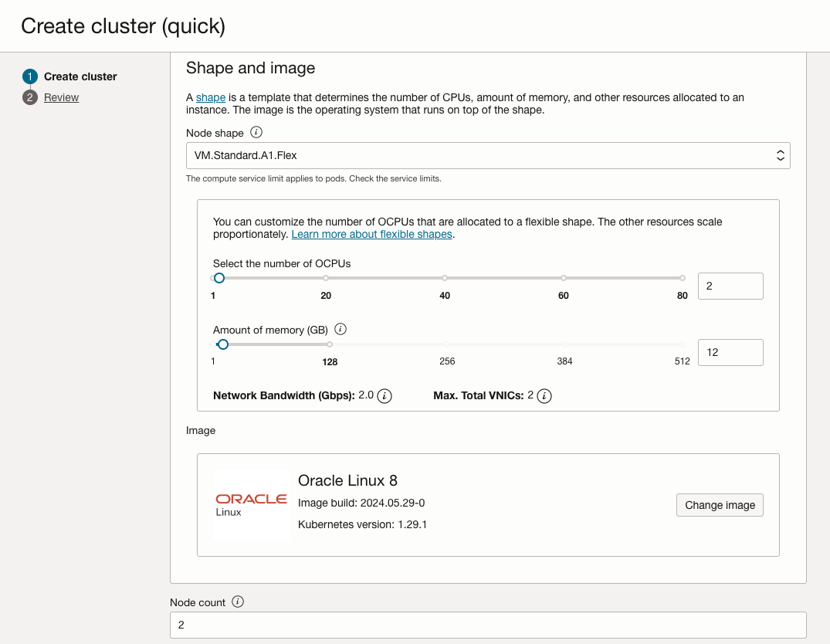Click the memory slider handle
The width and height of the screenshot is (830, 644).
223,344
